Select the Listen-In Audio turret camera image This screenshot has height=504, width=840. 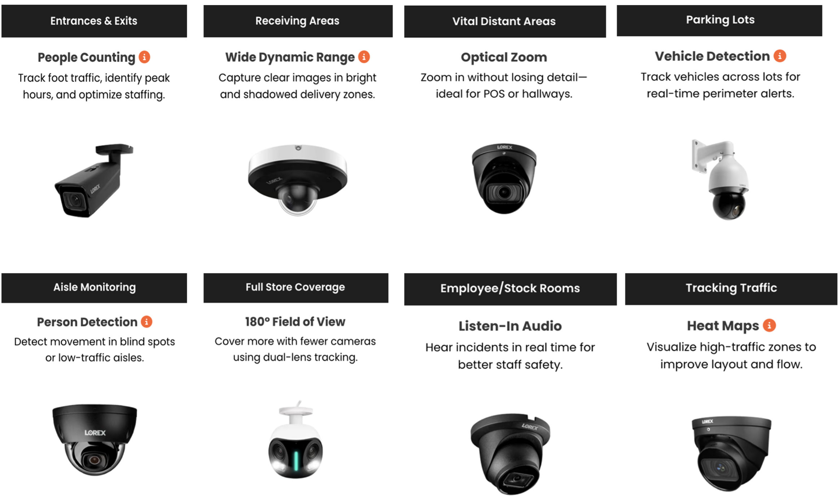point(510,453)
